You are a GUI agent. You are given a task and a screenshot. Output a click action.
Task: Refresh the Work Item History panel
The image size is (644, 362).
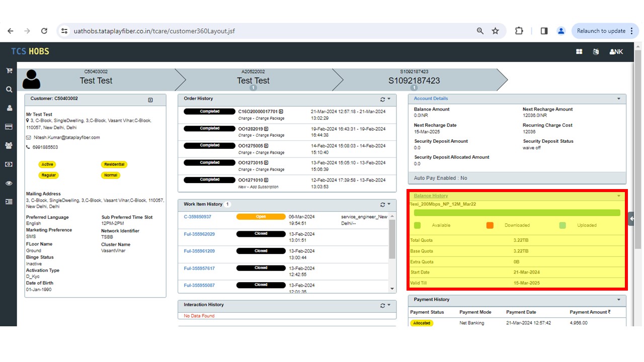pyautogui.click(x=382, y=205)
